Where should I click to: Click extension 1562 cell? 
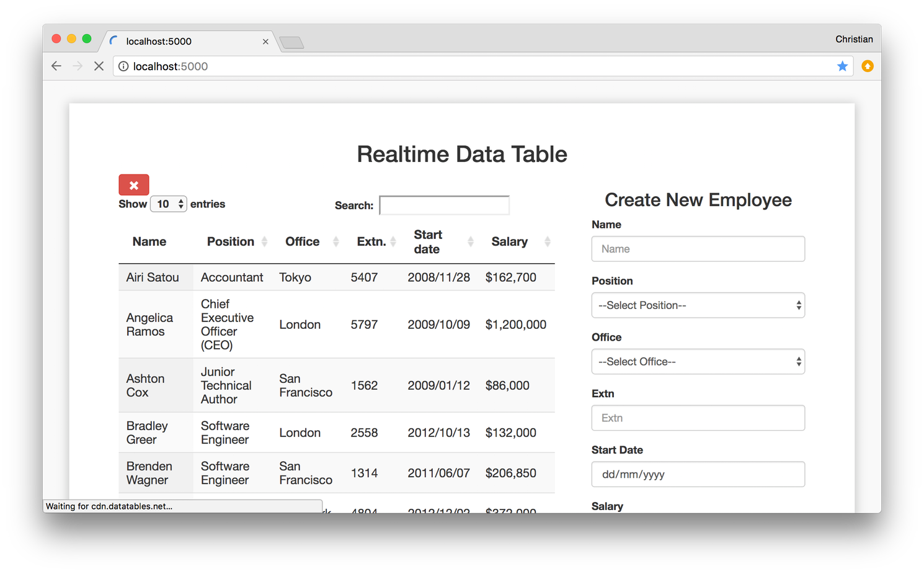click(x=371, y=385)
